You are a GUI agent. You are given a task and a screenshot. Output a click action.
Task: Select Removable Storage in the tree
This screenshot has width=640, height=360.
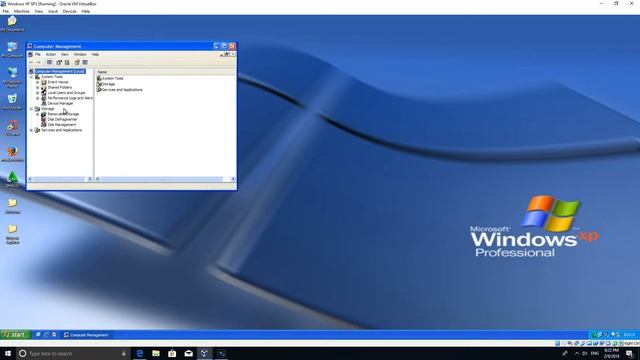click(63, 114)
